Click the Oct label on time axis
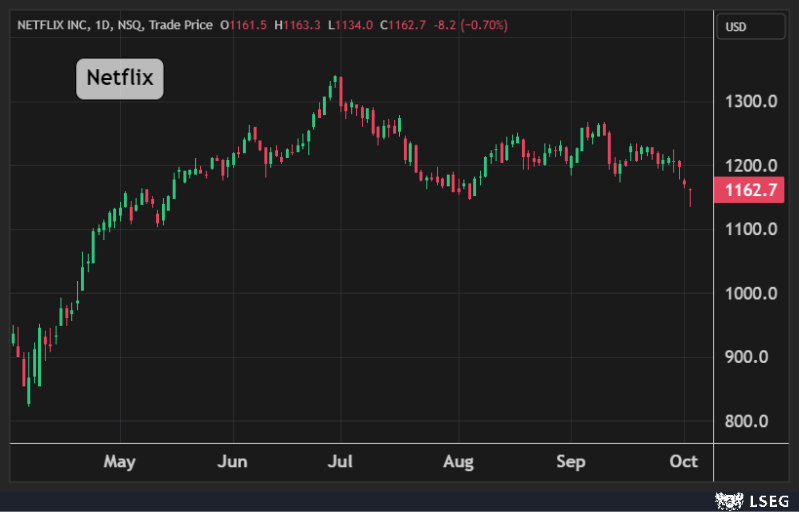 684,462
